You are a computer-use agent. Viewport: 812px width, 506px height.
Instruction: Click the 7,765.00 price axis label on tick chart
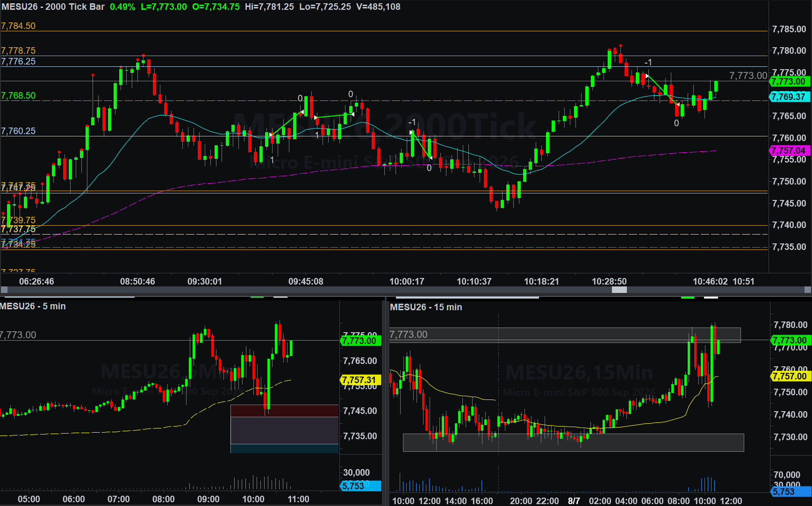click(789, 116)
